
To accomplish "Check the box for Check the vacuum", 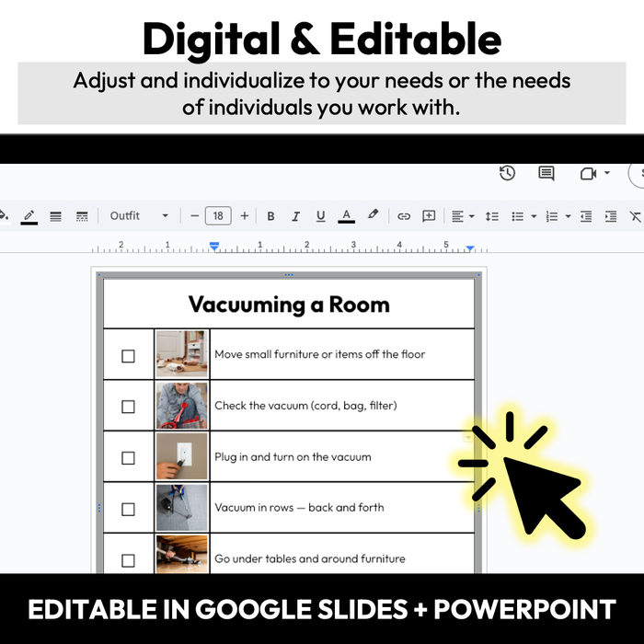I will [128, 406].
